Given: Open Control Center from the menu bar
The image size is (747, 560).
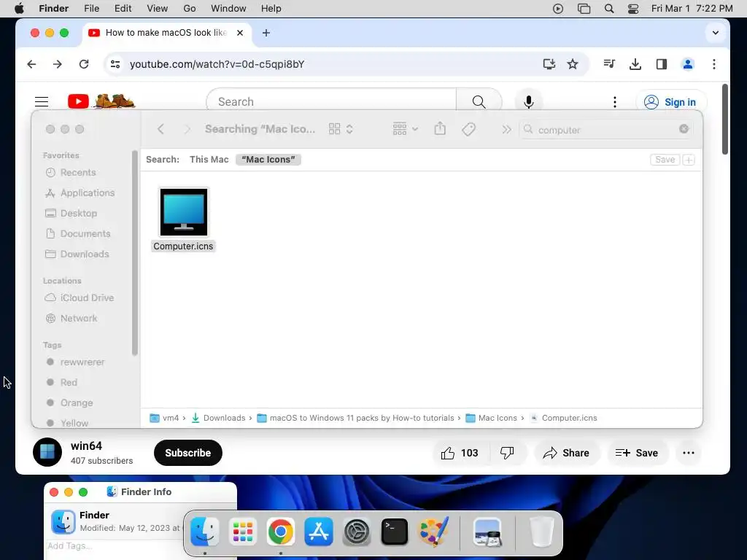Looking at the screenshot, I should (633, 9).
